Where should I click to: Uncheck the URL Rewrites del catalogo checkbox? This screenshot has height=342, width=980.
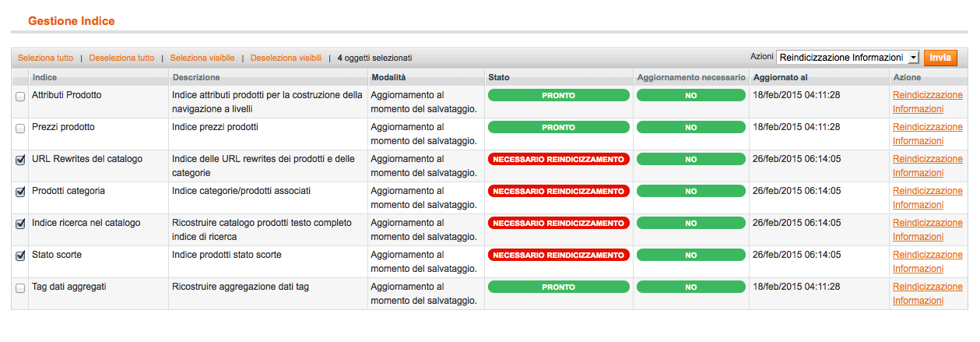point(20,160)
